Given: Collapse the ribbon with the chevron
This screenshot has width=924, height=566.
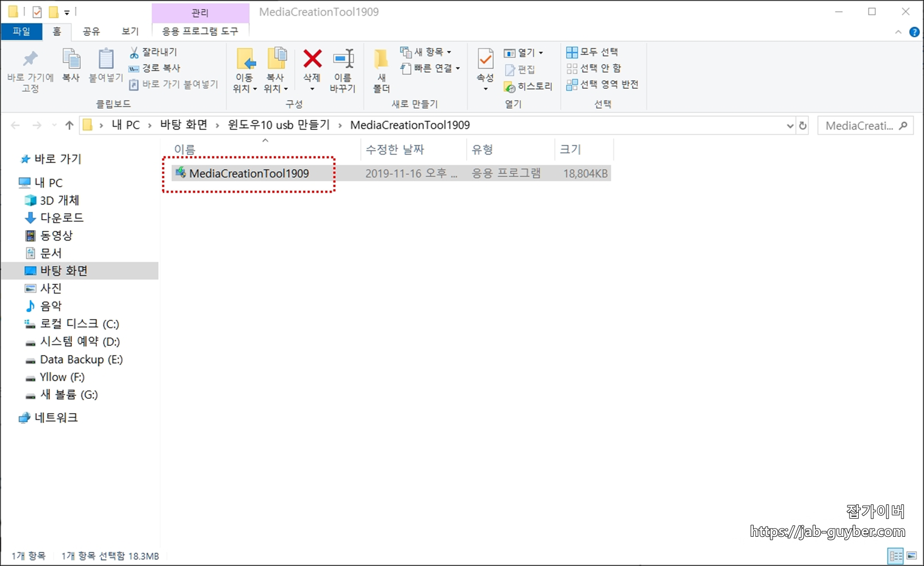Looking at the screenshot, I should (x=898, y=32).
